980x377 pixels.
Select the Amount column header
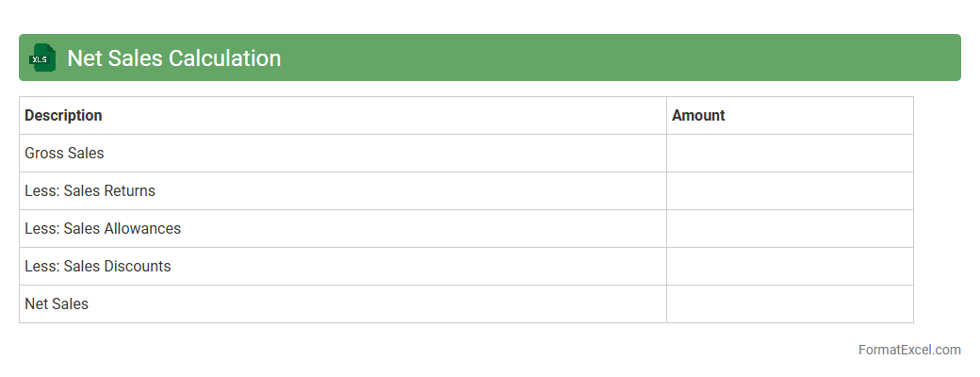(x=698, y=116)
